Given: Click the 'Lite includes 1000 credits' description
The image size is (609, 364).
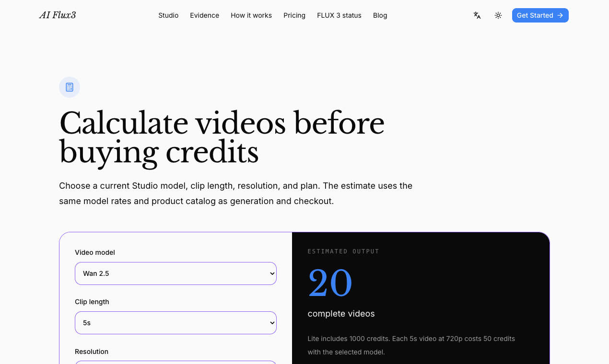Looking at the screenshot, I should pos(411,345).
